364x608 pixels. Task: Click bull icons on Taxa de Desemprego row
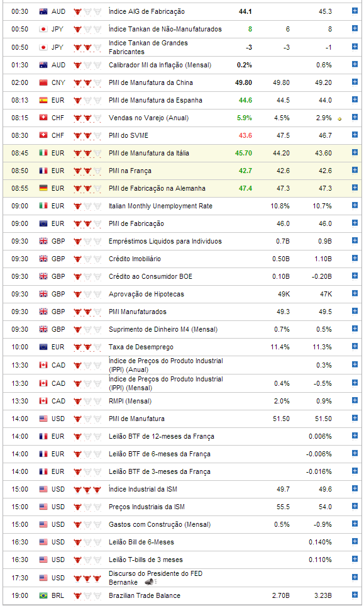[87, 347]
